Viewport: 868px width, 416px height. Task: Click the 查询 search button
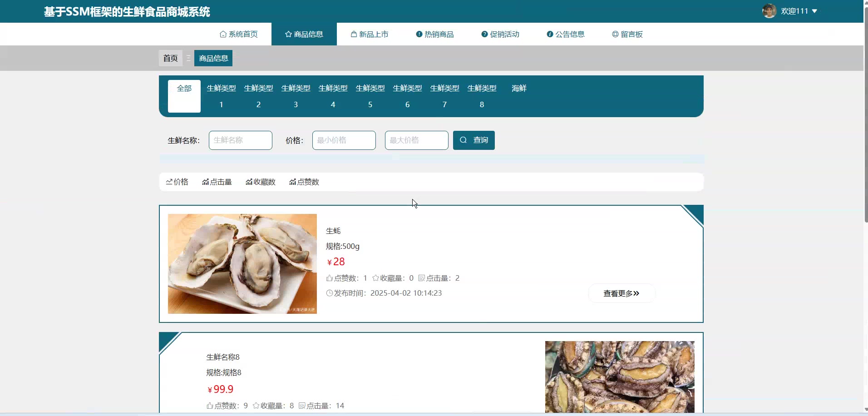474,140
